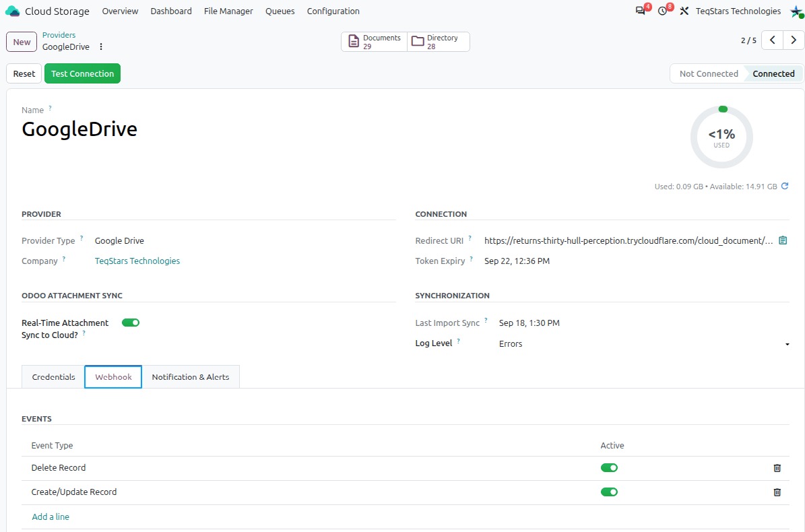Show help tooltip for Token Expiry
The width and height of the screenshot is (805, 532).
click(x=471, y=259)
